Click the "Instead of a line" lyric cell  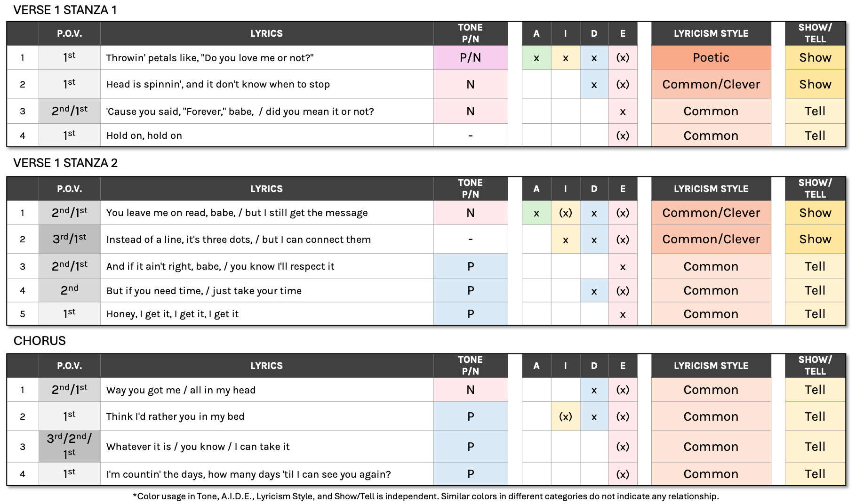coord(238,240)
